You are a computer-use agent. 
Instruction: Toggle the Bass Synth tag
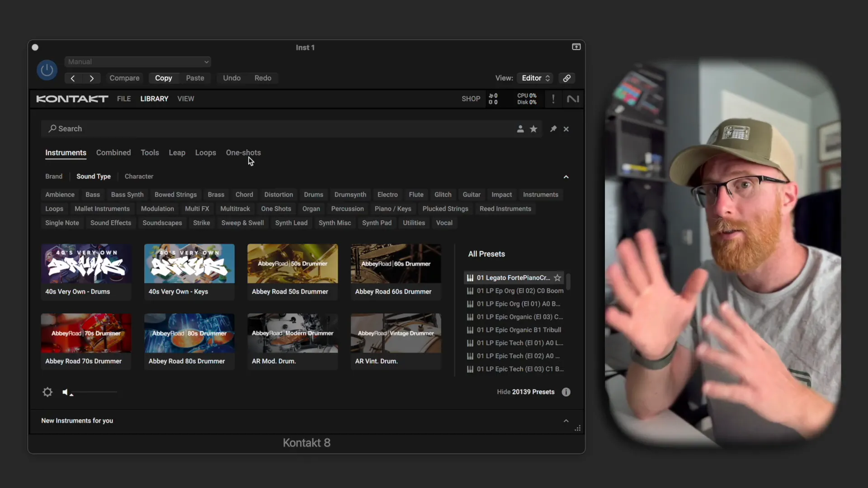click(127, 195)
